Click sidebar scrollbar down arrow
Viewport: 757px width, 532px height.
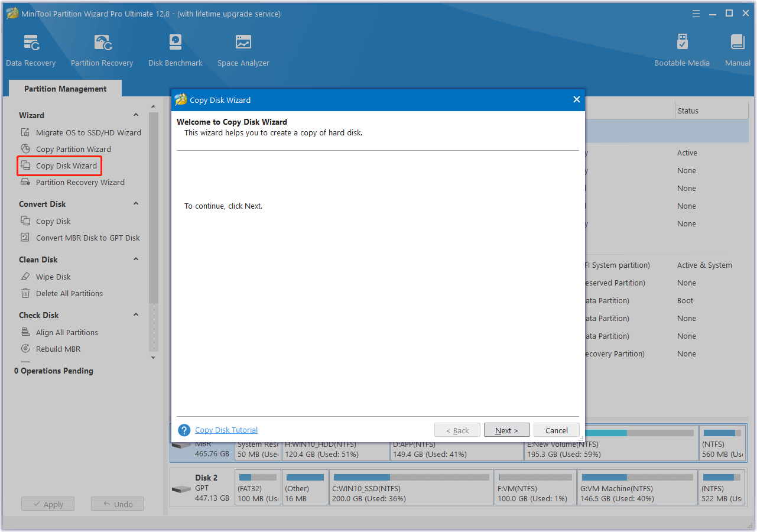[154, 358]
